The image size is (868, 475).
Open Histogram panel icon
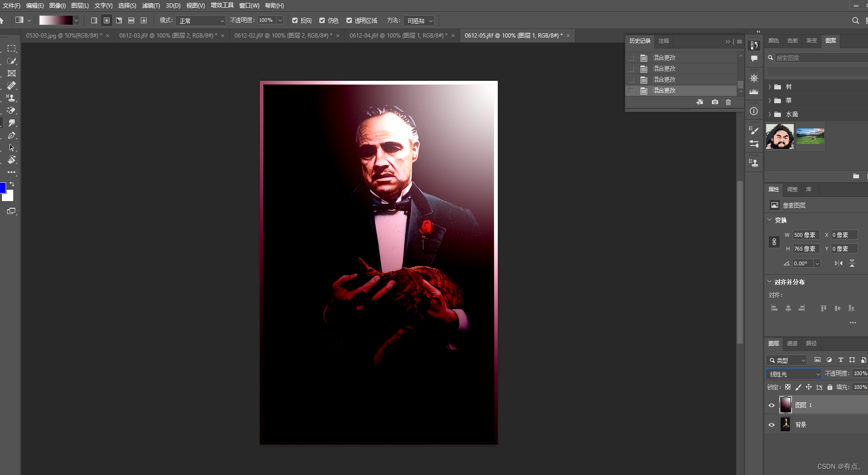click(754, 91)
